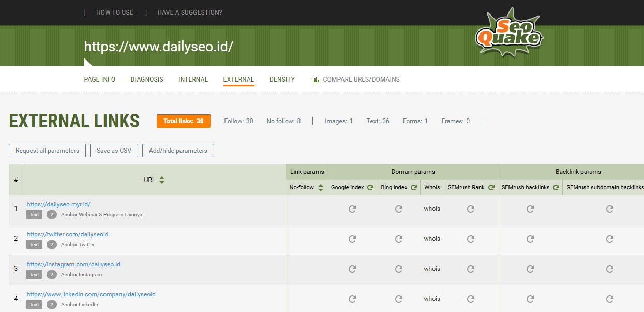Viewport: 644px width, 312px height.
Task: Open whois for twitter.com row
Action: point(432,239)
